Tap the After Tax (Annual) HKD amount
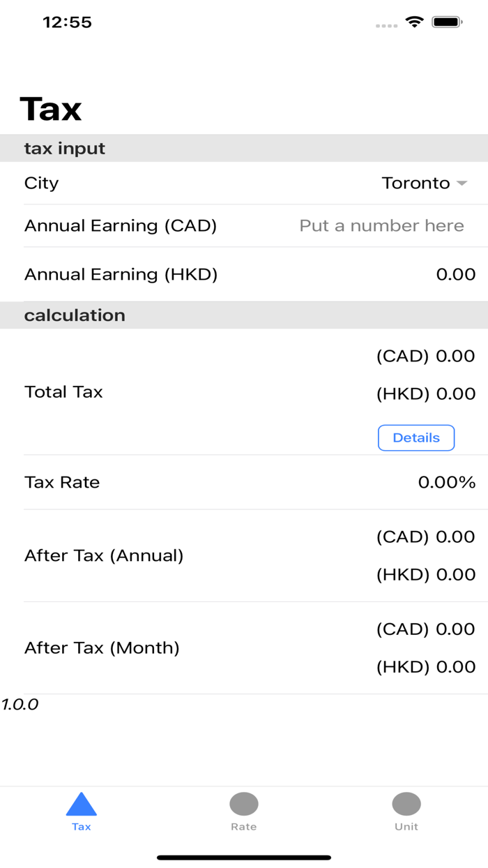The height and width of the screenshot is (868, 488). [425, 574]
